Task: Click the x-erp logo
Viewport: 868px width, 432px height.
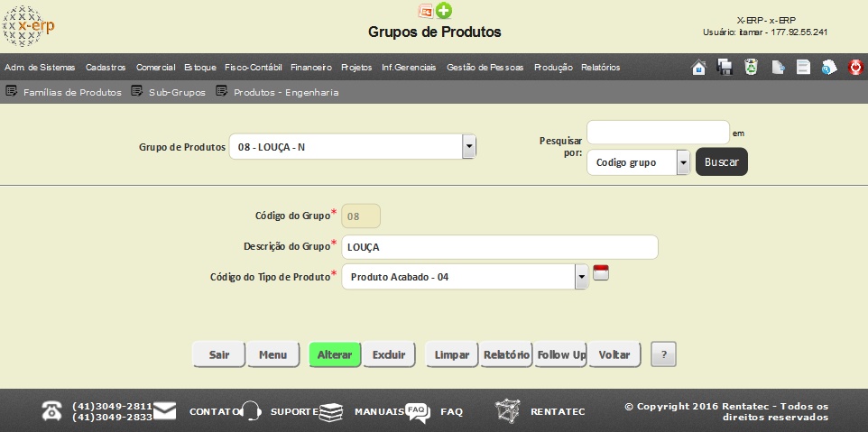Action: click(x=28, y=26)
